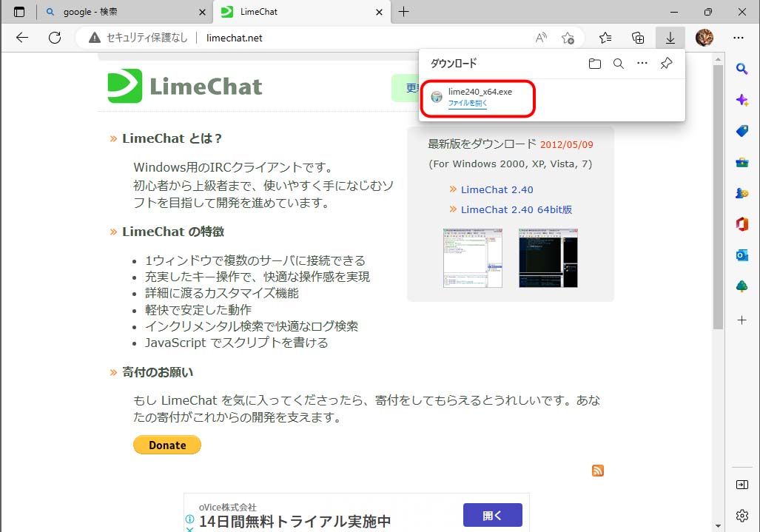Open the Games panel in the sidebar
760x532 pixels.
741,192
